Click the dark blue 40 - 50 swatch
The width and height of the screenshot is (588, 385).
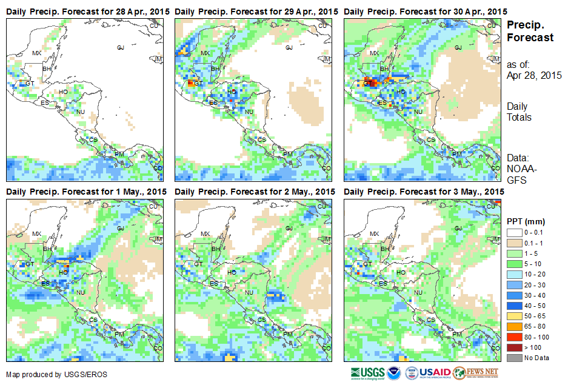click(515, 306)
